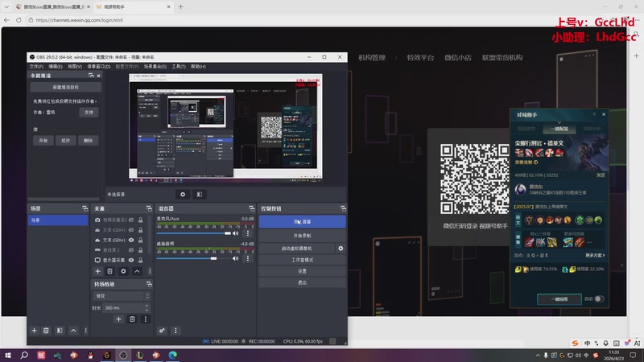The width and height of the screenshot is (644, 362).
Task: Open the 编辑(E) menu in OBS
Action: click(x=56, y=67)
